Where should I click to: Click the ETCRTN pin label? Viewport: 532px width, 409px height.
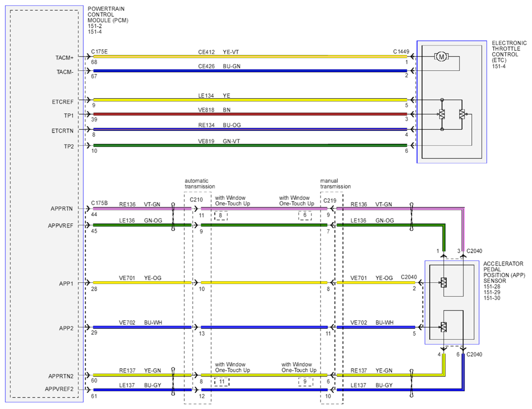pos(62,131)
